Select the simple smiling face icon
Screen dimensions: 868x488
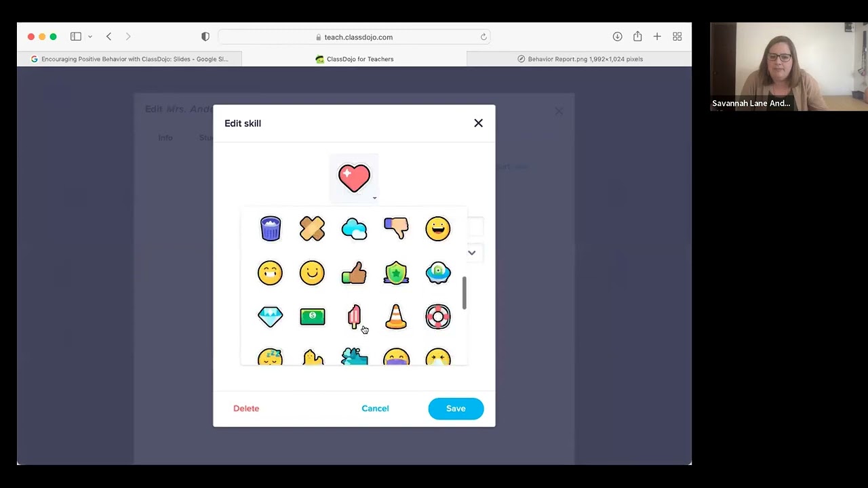pos(312,273)
